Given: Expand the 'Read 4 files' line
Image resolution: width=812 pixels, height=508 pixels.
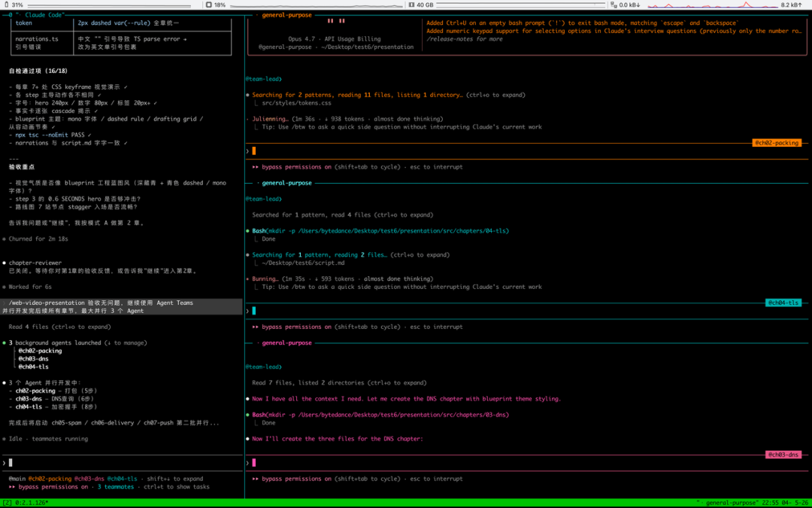Looking at the screenshot, I should pyautogui.click(x=59, y=327).
